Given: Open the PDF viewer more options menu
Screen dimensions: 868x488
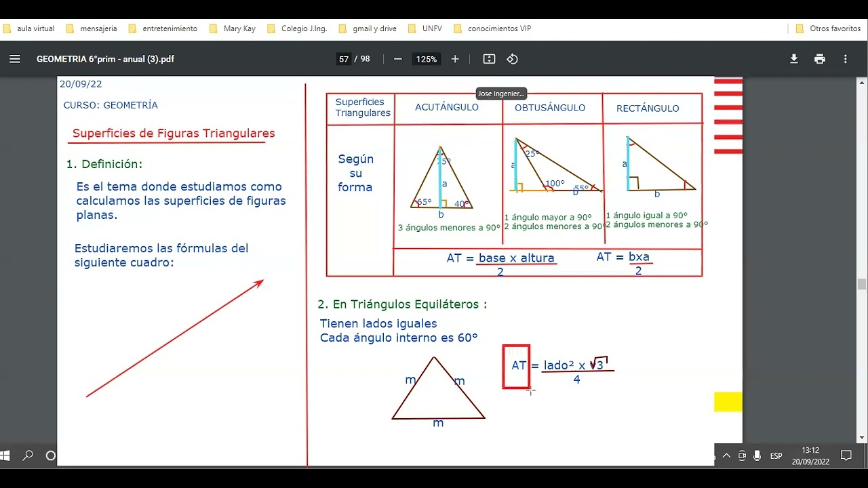Looking at the screenshot, I should point(845,59).
